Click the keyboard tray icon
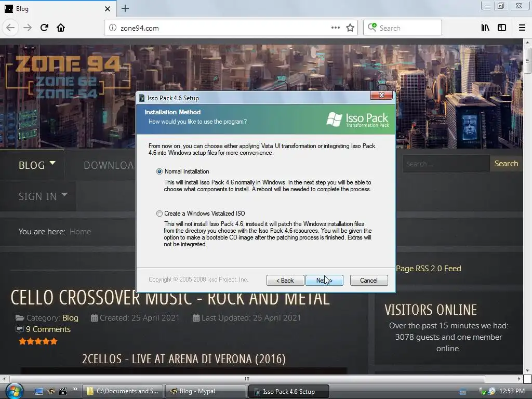This screenshot has width=532, height=399. 463,392
